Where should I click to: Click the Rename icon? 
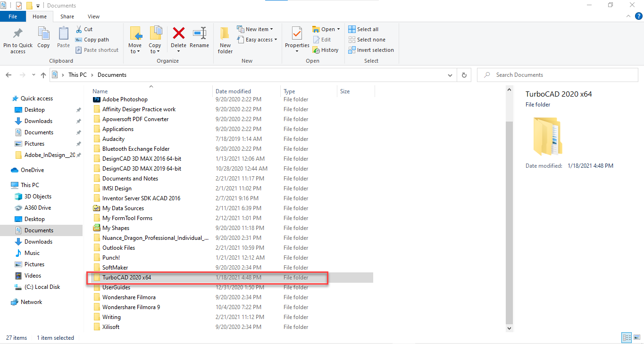[x=200, y=33]
